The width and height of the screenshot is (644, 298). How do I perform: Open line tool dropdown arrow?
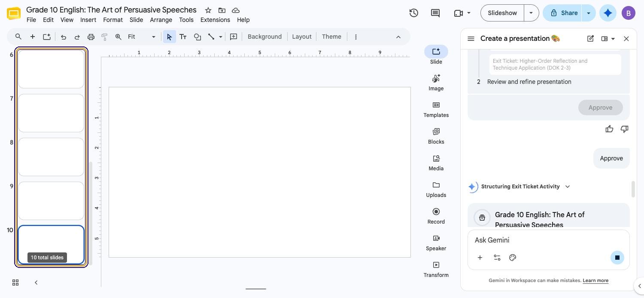pos(221,37)
